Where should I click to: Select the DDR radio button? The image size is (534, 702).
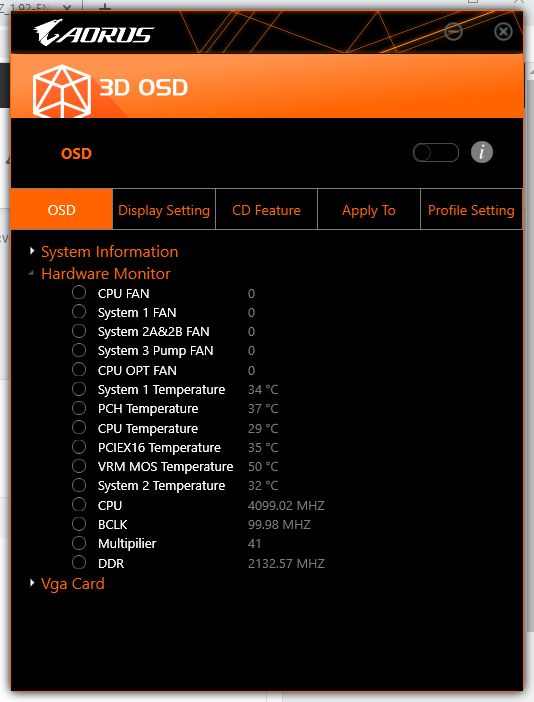click(x=79, y=562)
